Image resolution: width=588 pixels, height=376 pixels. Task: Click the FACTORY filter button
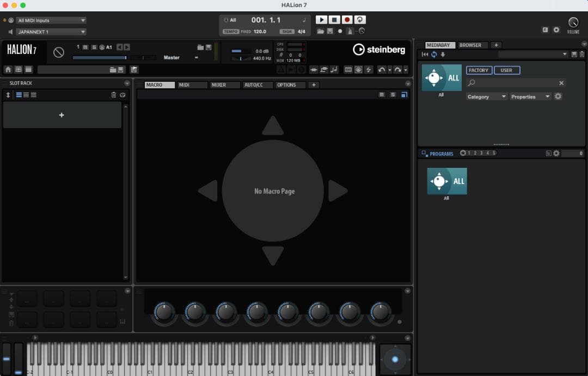[479, 70]
